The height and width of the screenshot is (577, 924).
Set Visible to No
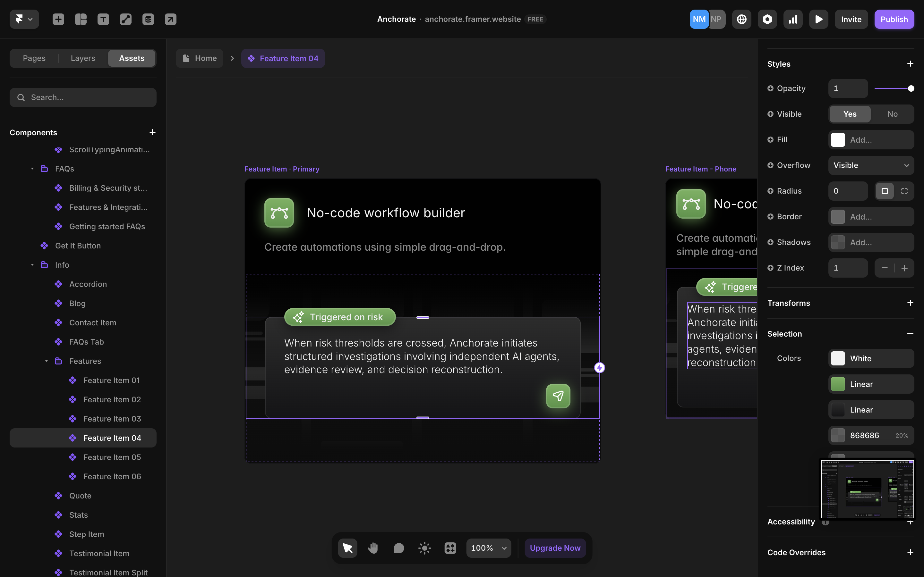(893, 114)
